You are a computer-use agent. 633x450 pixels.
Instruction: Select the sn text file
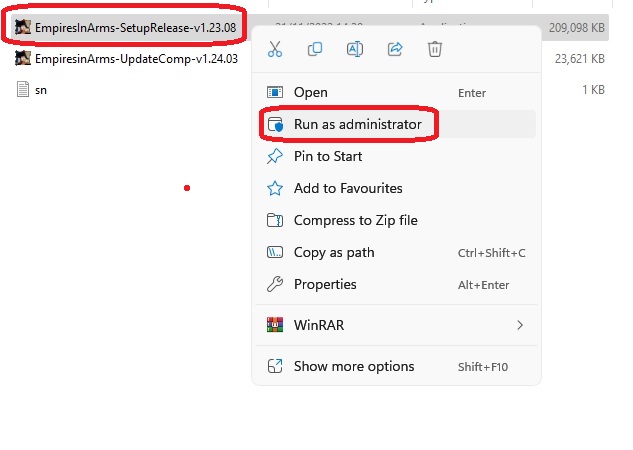coord(41,90)
